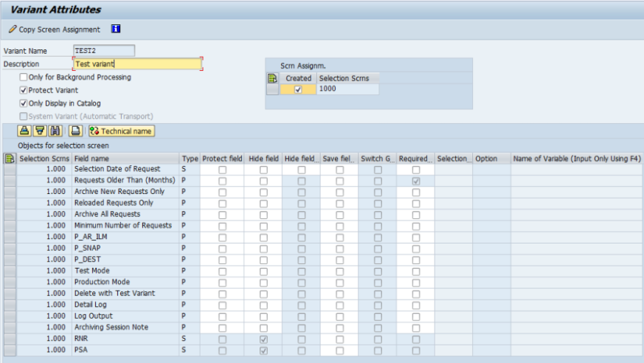Select row header of P_AR_ILM
The height and width of the screenshot is (363, 644).
[10, 237]
